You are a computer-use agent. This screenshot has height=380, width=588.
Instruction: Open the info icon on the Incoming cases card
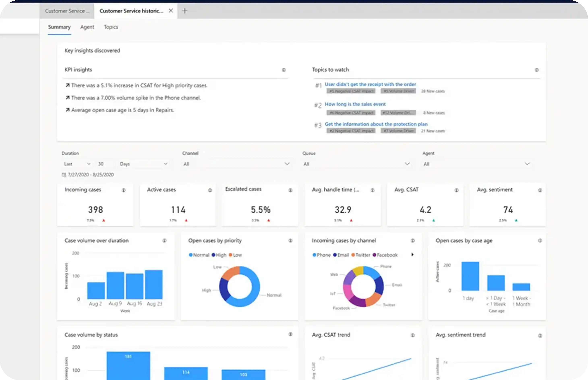123,190
